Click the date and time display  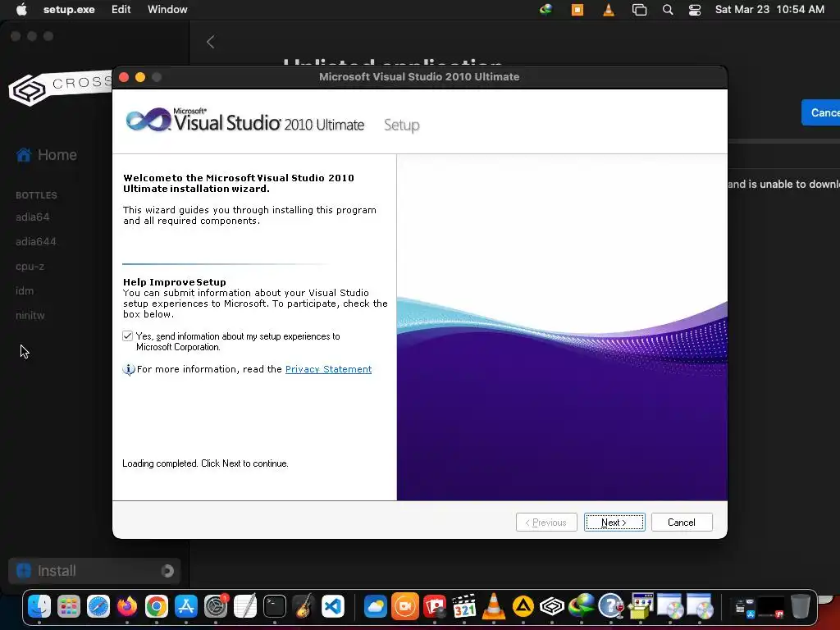point(769,9)
